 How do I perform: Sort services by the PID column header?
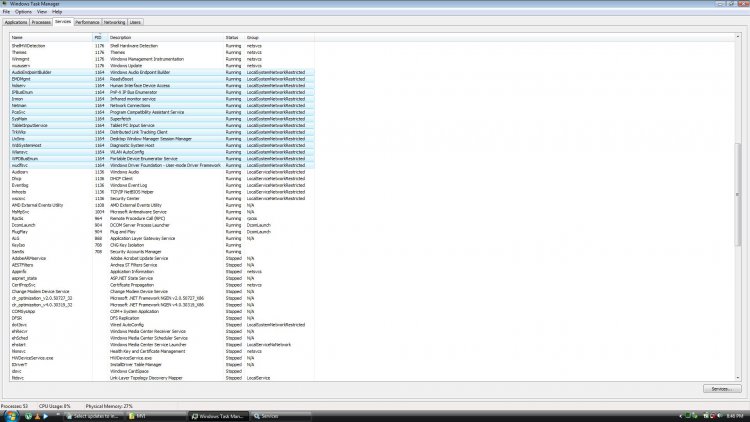coord(100,37)
